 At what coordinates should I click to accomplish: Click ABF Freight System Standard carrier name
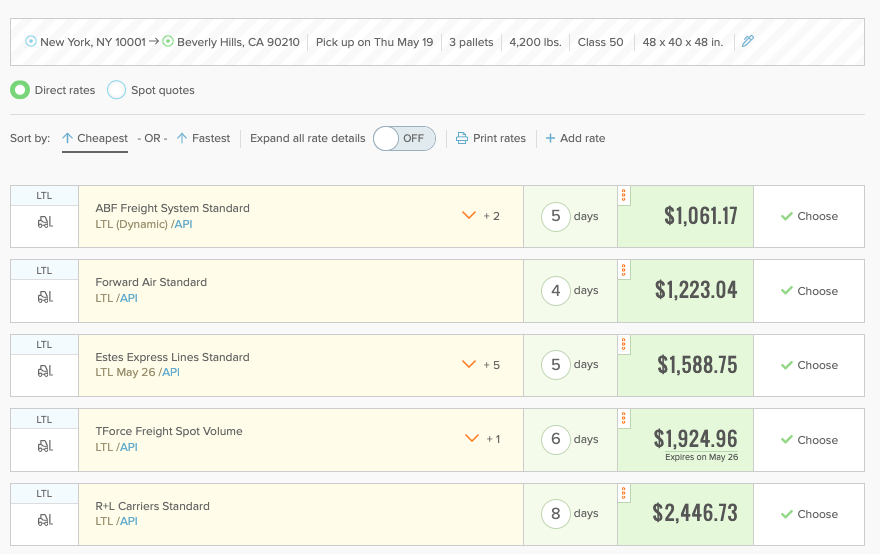[172, 208]
